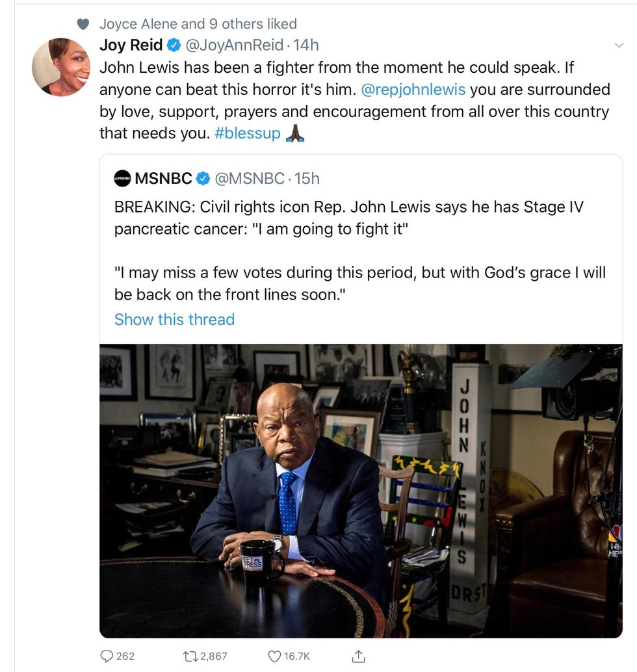Click the MSNBC logo avatar

click(122, 178)
